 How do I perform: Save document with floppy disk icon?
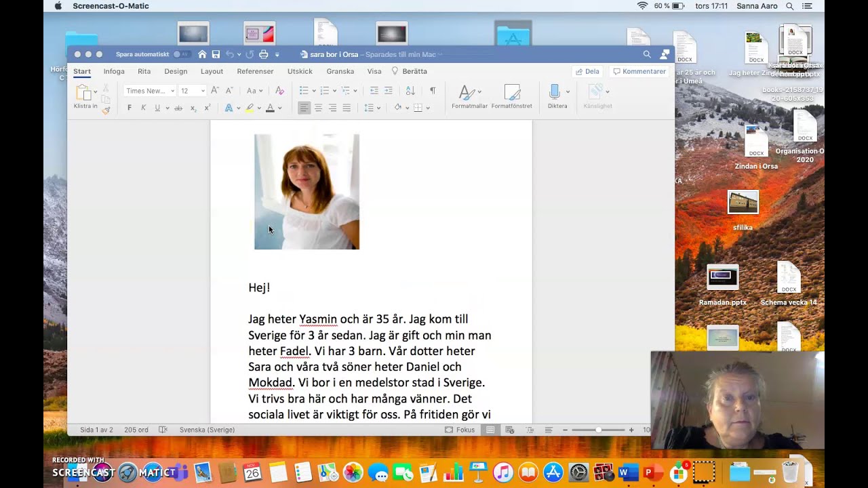click(x=216, y=54)
